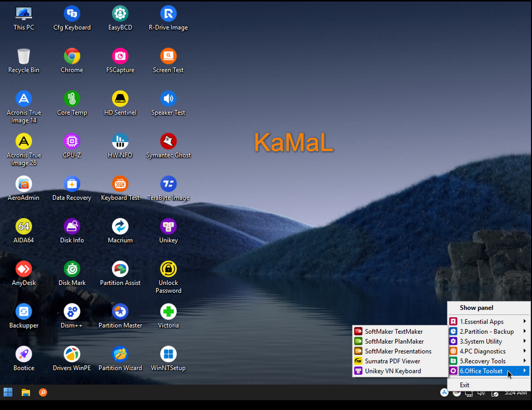Open the This PC desktop icon

[24, 19]
